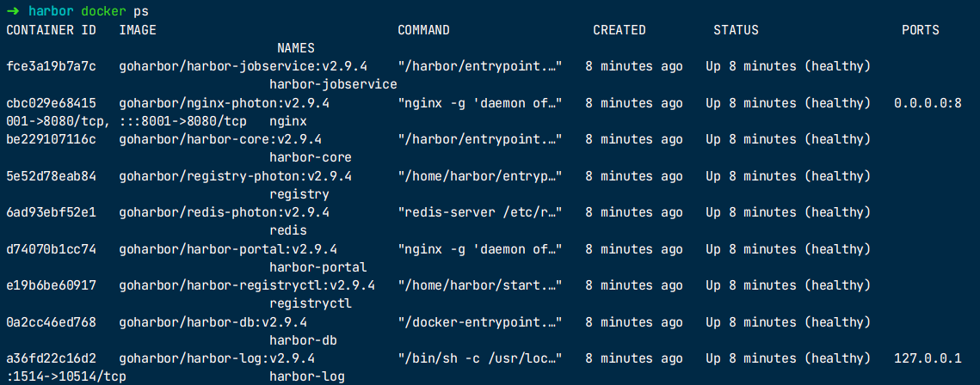Click container ID fce3a19b7a7c

tap(51, 66)
